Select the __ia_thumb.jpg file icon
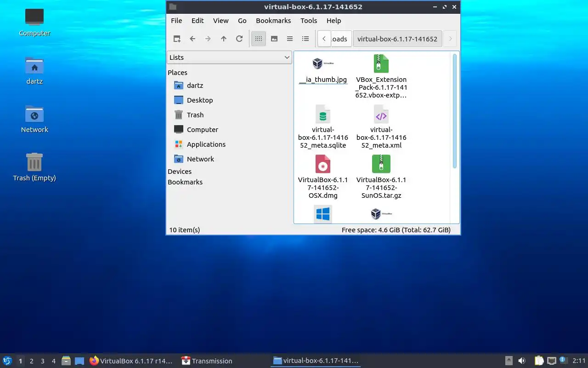This screenshot has width=588, height=368. click(323, 63)
